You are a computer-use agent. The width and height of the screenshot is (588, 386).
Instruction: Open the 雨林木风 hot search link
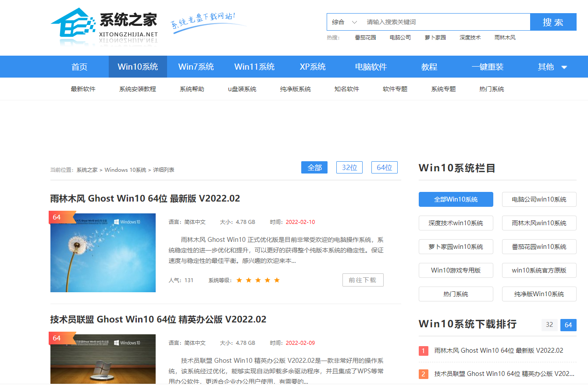coord(504,37)
